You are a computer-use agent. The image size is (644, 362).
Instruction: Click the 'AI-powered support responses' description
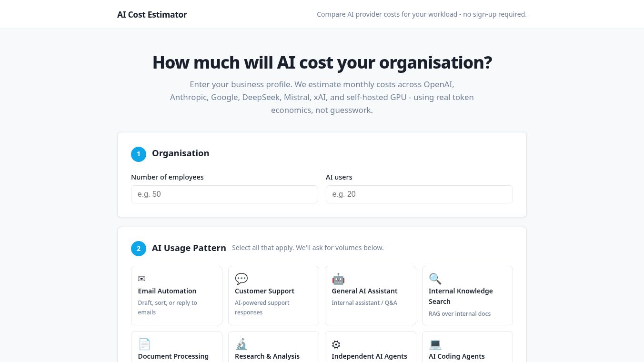(x=262, y=308)
